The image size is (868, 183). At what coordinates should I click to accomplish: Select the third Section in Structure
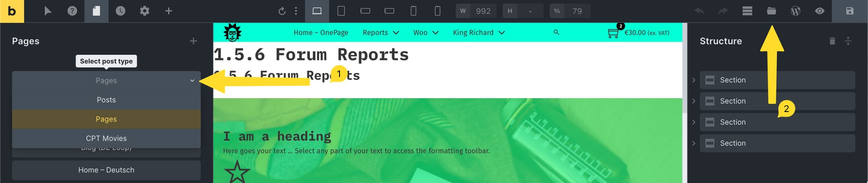pos(778,122)
